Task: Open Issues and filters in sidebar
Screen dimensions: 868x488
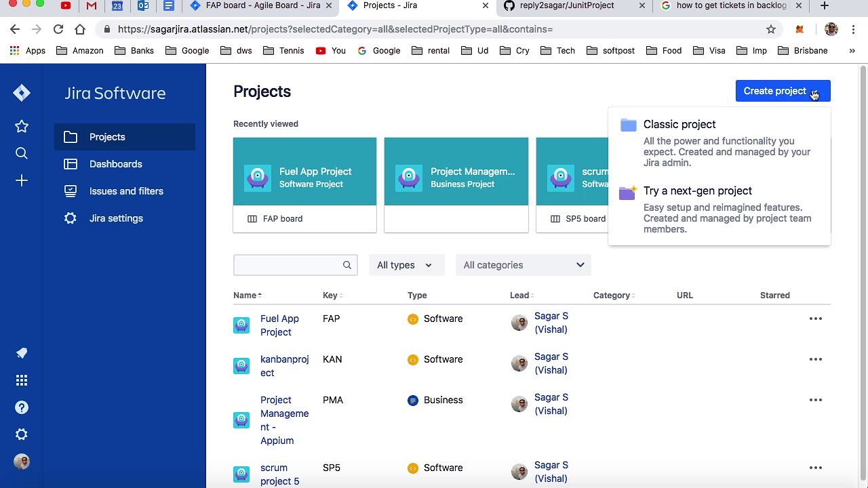Action: coord(125,191)
